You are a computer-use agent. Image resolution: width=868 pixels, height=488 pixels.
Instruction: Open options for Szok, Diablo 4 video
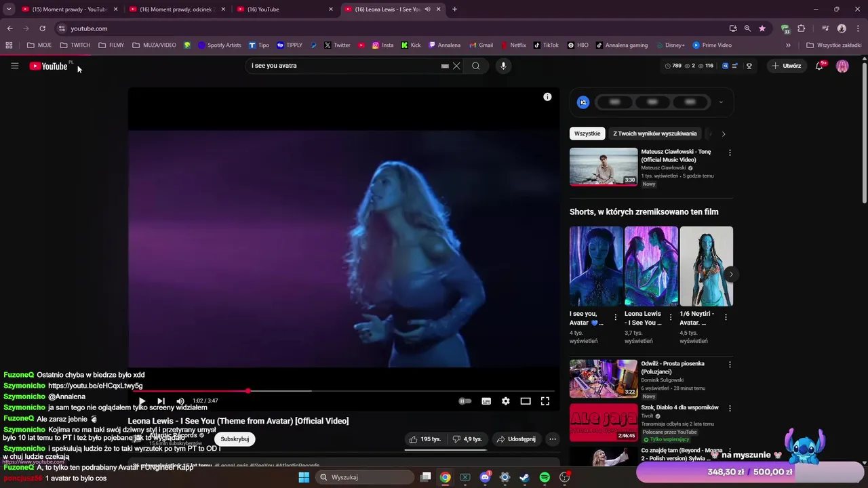730,409
